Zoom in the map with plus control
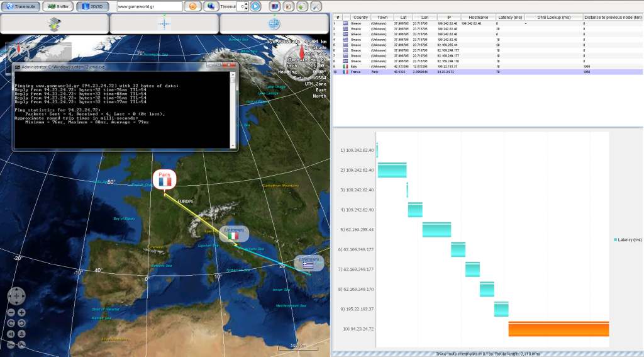644x357 pixels. click(x=21, y=312)
